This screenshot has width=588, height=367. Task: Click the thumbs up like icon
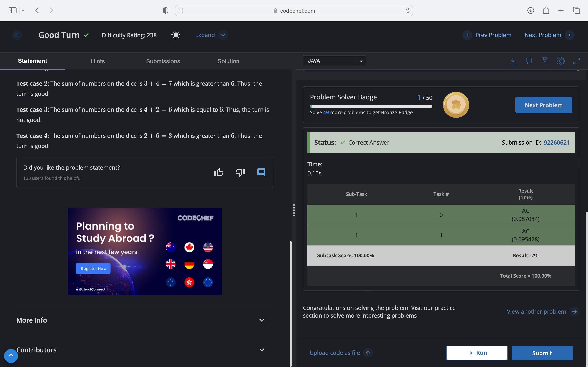click(x=219, y=172)
